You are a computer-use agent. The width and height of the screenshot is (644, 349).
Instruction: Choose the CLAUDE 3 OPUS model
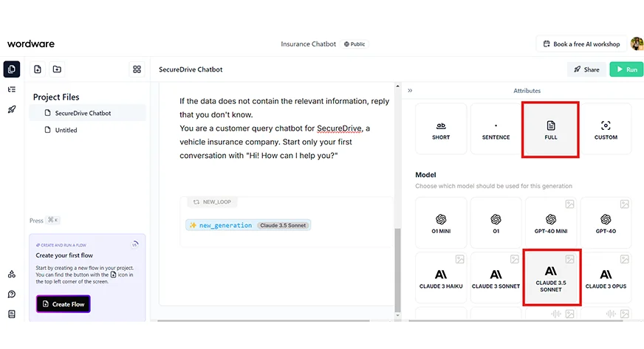[606, 277]
